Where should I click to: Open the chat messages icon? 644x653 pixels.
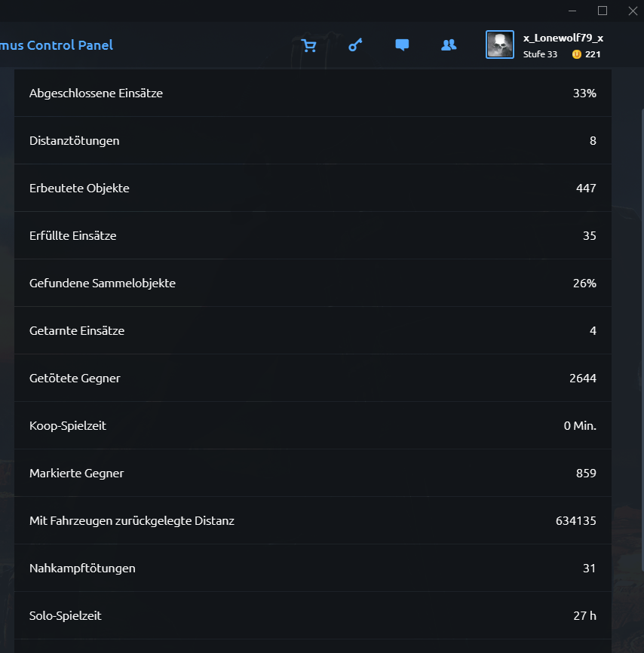(x=402, y=45)
